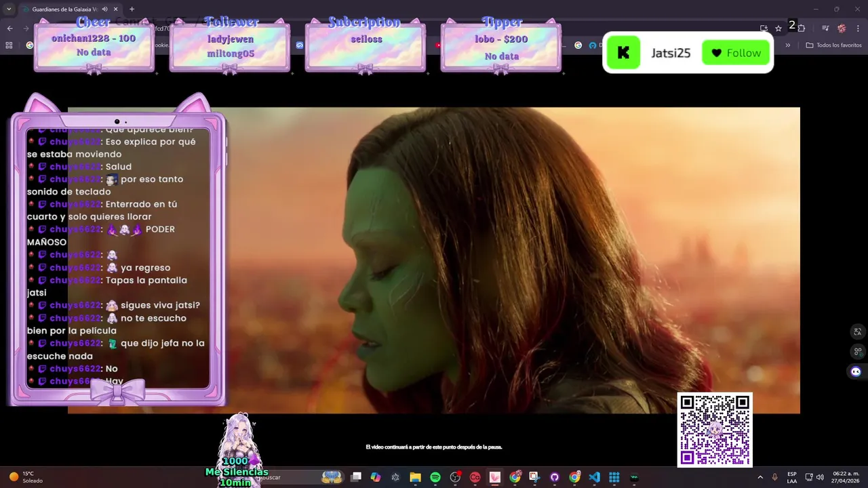Open Spotify from the taskbar
This screenshot has width=868, height=488.
pyautogui.click(x=435, y=477)
